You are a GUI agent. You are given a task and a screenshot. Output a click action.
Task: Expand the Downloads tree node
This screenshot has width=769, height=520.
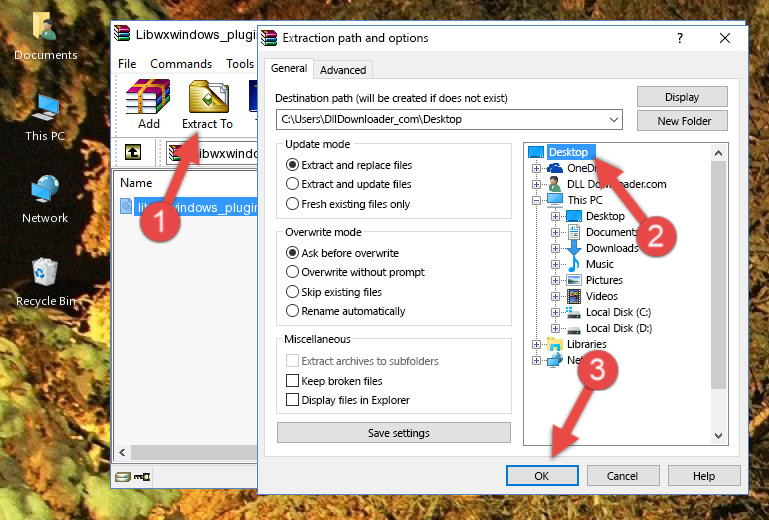pyautogui.click(x=555, y=248)
